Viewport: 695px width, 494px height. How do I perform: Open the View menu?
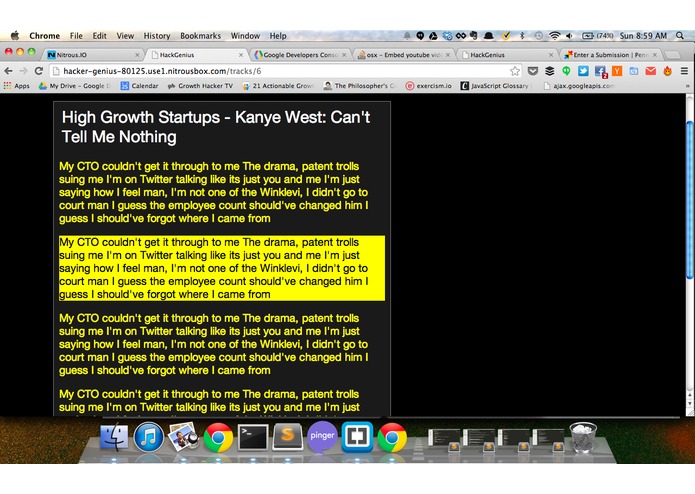coord(125,36)
